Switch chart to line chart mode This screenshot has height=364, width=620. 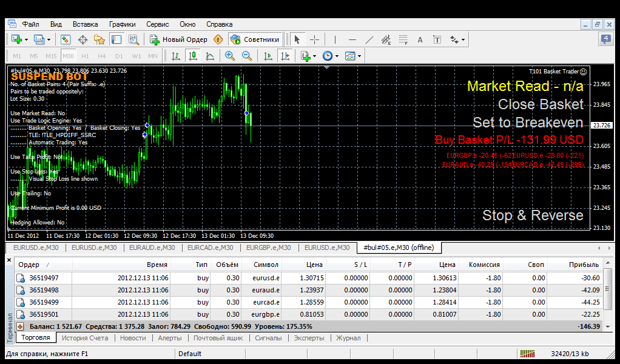(210, 56)
